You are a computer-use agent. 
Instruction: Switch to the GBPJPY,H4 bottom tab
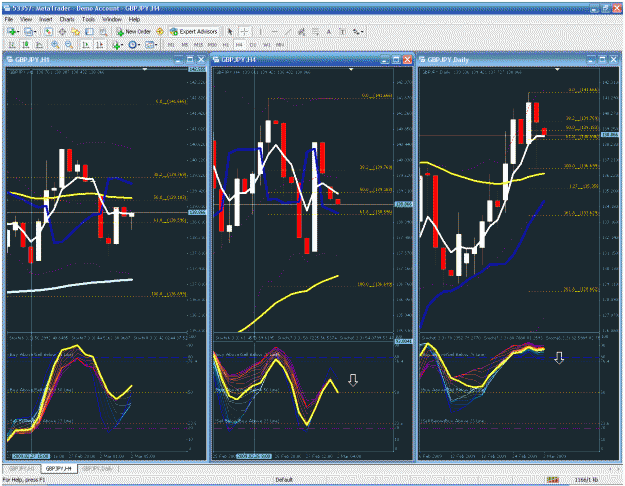point(59,468)
